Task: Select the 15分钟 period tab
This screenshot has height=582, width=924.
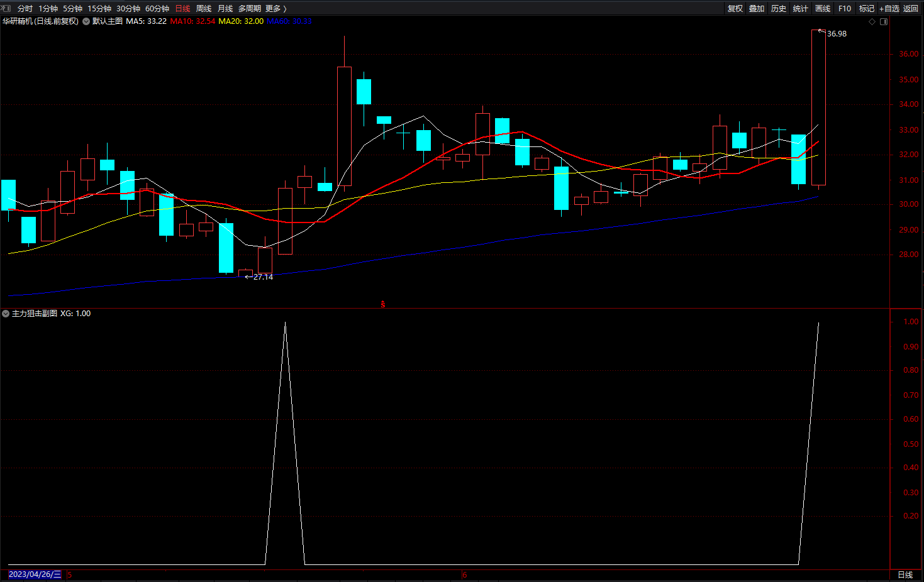Action: tap(99, 8)
